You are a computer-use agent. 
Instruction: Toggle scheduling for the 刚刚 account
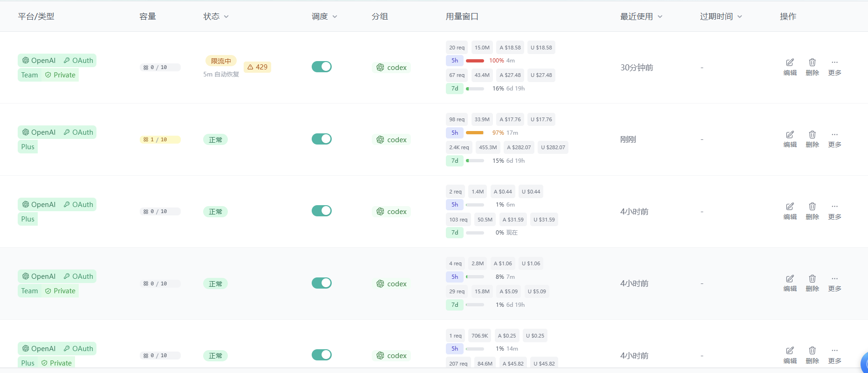(321, 139)
